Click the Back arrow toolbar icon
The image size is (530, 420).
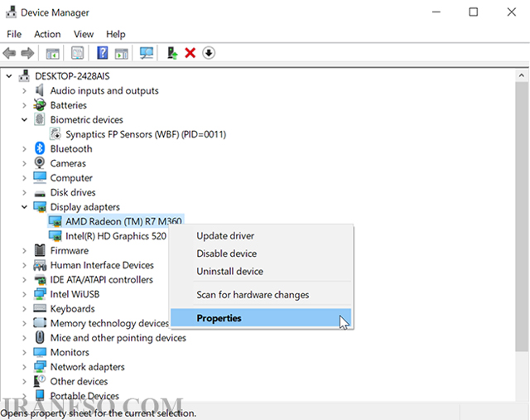[9, 53]
